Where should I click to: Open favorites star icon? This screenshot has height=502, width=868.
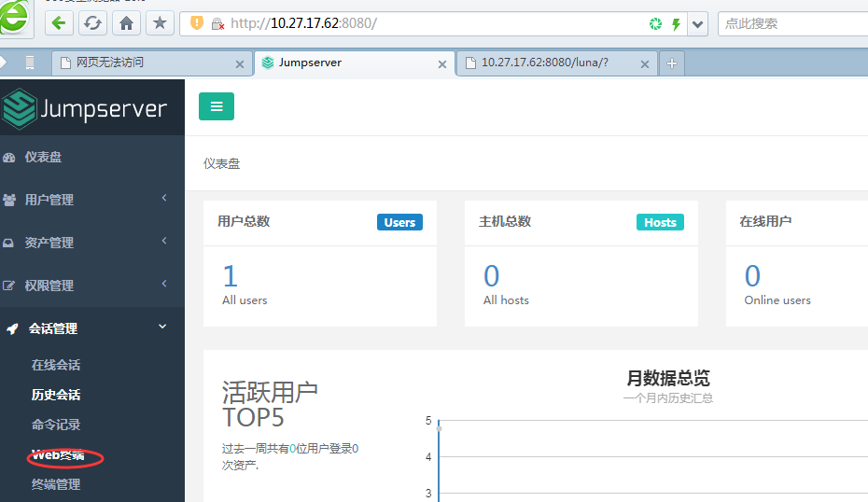coord(160,23)
